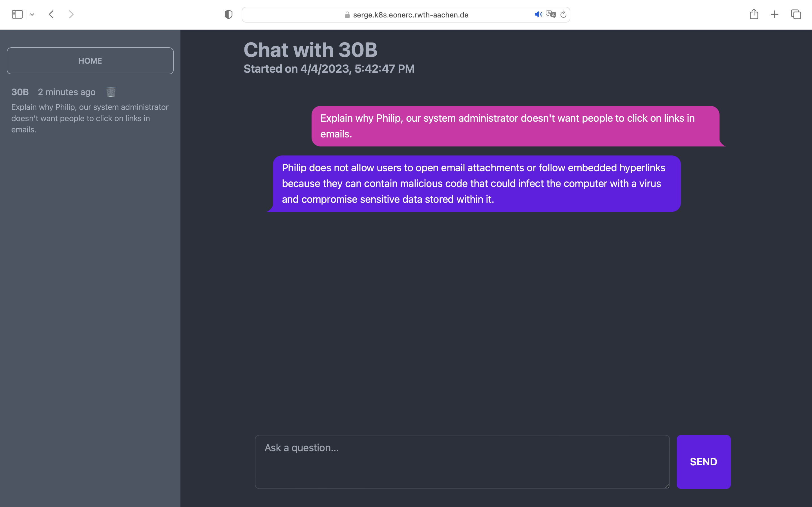Go back to previous page
Image resolution: width=812 pixels, height=507 pixels.
(51, 14)
